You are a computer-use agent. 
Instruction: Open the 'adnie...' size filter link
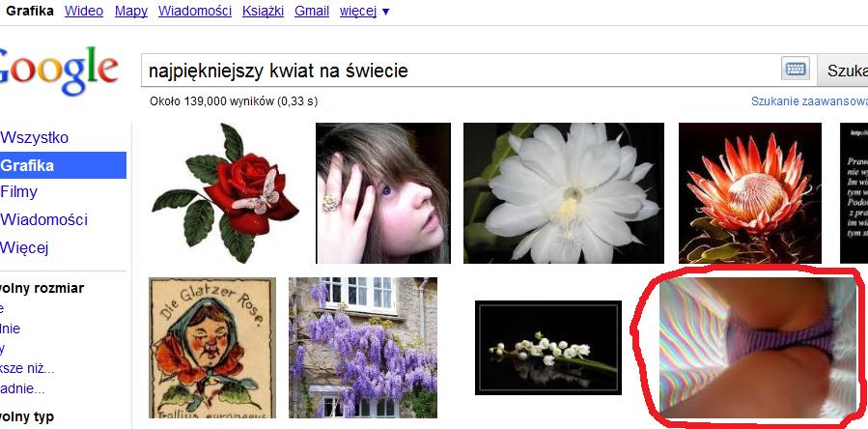coord(23,388)
